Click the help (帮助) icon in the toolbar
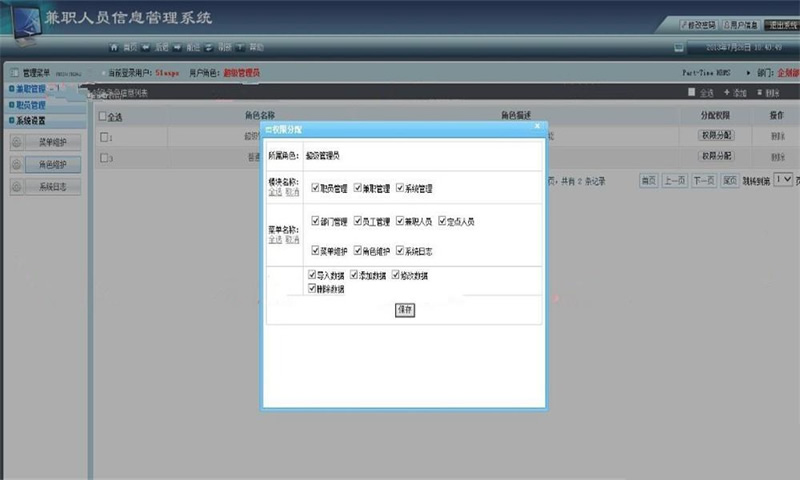Viewport: 800px width, 480px height. click(x=240, y=47)
